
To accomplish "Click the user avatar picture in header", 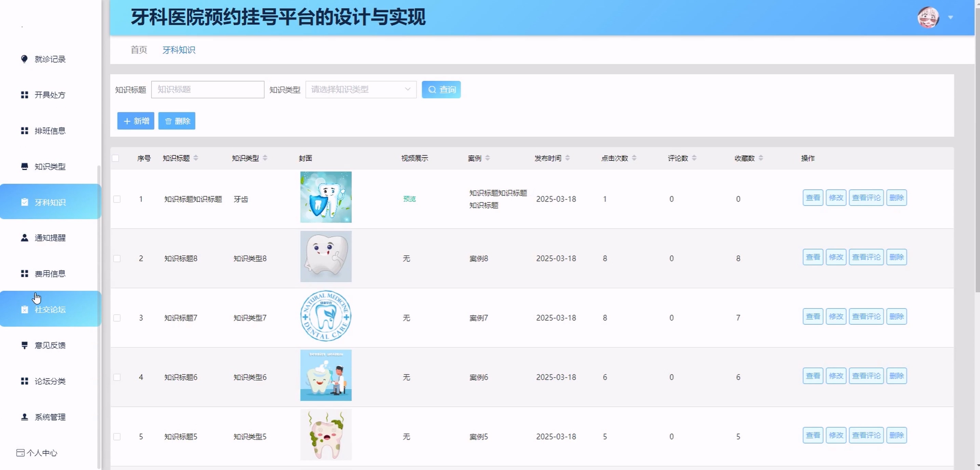I will point(928,17).
